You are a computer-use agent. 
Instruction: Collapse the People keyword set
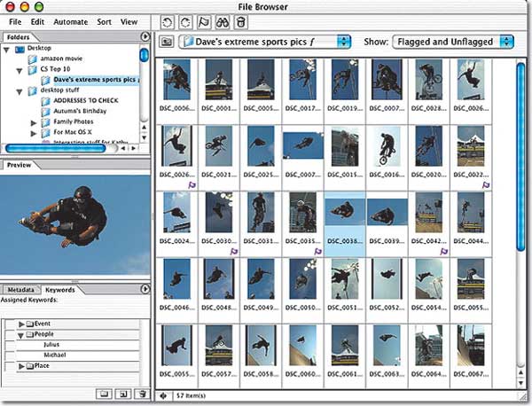[x=20, y=335]
